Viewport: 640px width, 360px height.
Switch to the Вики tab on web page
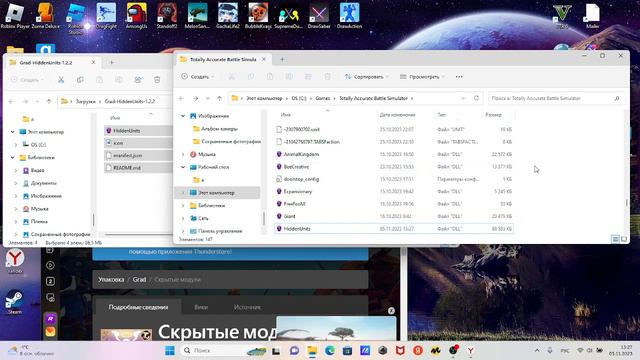click(201, 307)
